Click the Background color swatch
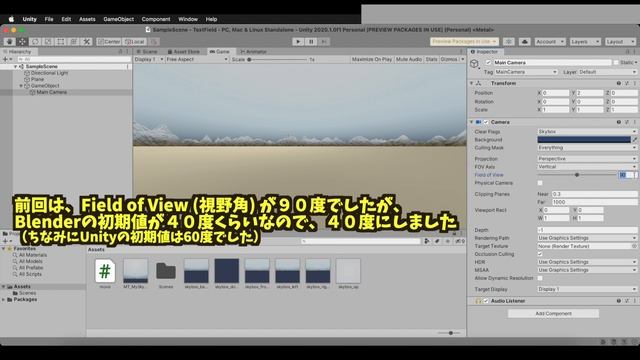 click(584, 140)
